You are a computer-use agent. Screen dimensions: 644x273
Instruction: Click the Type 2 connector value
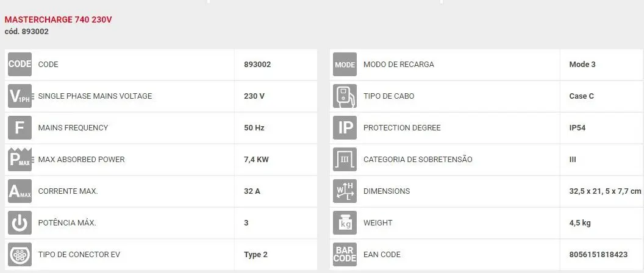tap(256, 255)
